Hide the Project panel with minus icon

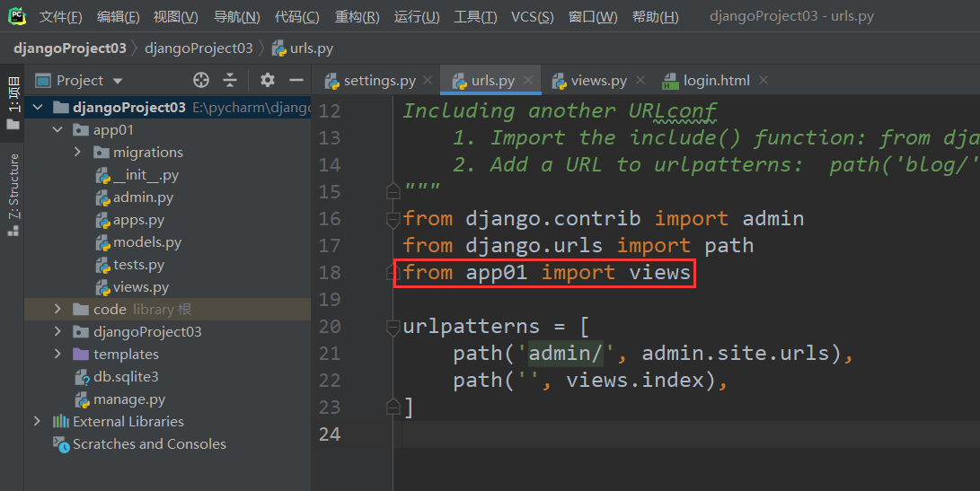[296, 80]
